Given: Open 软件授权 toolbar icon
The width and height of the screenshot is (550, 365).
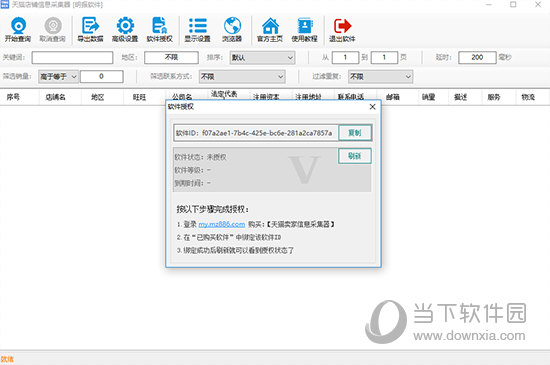Looking at the screenshot, I should pyautogui.click(x=160, y=29).
